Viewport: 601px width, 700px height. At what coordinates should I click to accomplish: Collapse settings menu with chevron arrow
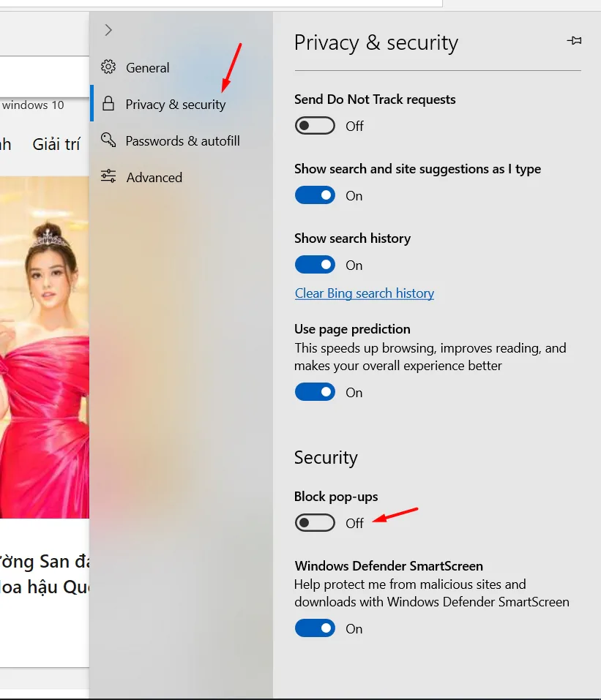pyautogui.click(x=108, y=30)
